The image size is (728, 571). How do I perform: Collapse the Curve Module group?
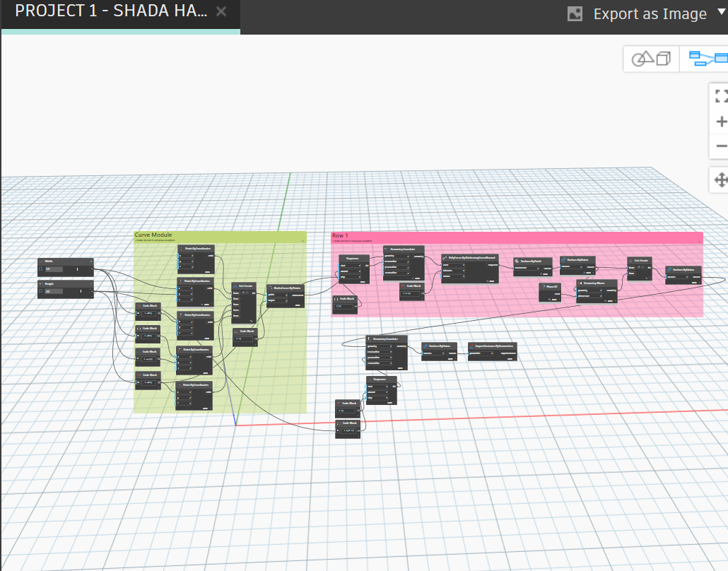pos(303,241)
